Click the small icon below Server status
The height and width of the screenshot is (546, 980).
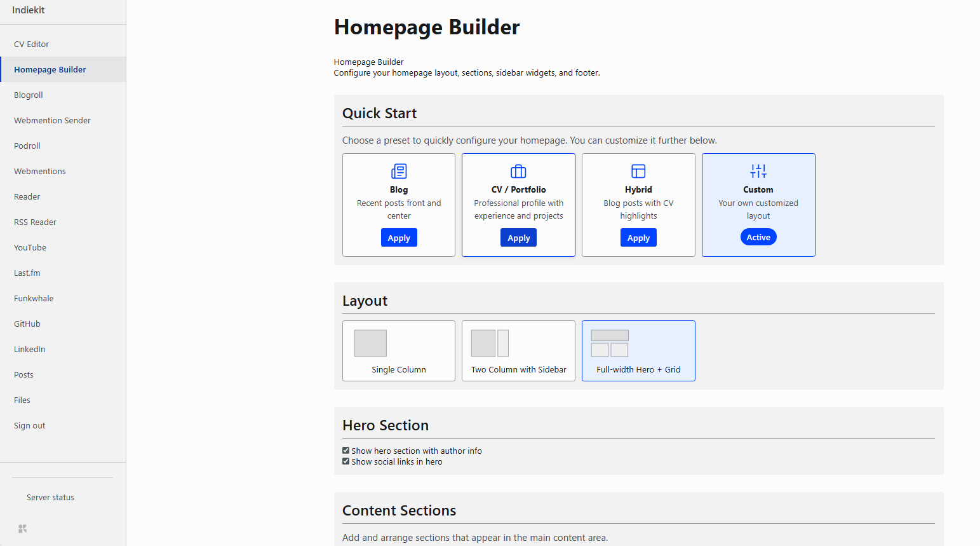point(23,529)
